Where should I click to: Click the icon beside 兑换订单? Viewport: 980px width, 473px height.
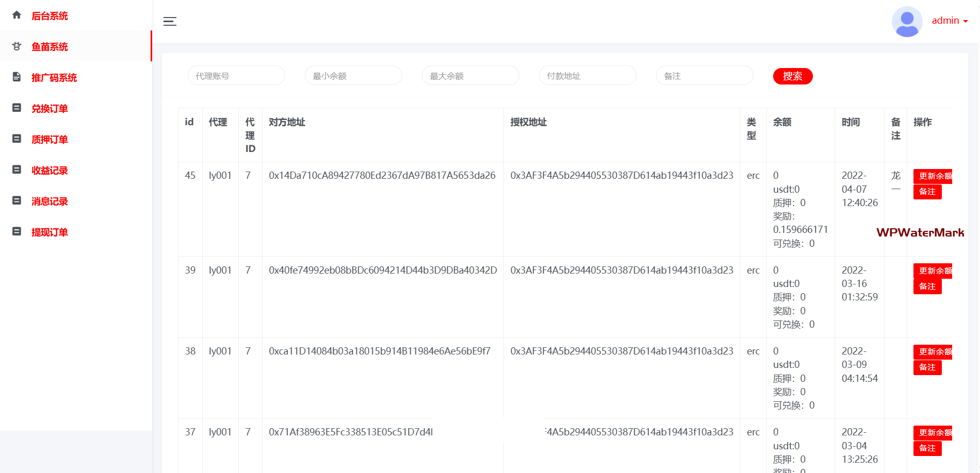[x=17, y=108]
